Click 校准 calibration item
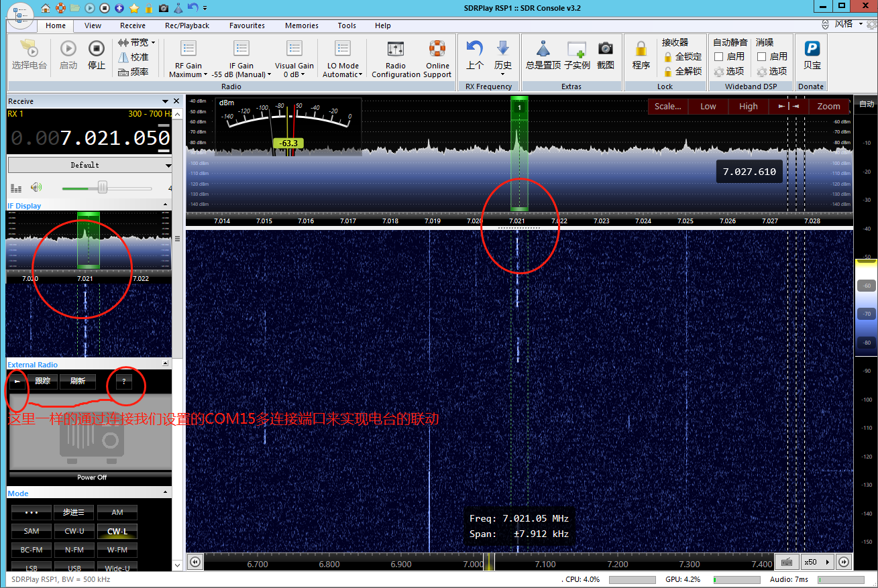The height and width of the screenshot is (588, 878). [x=133, y=57]
